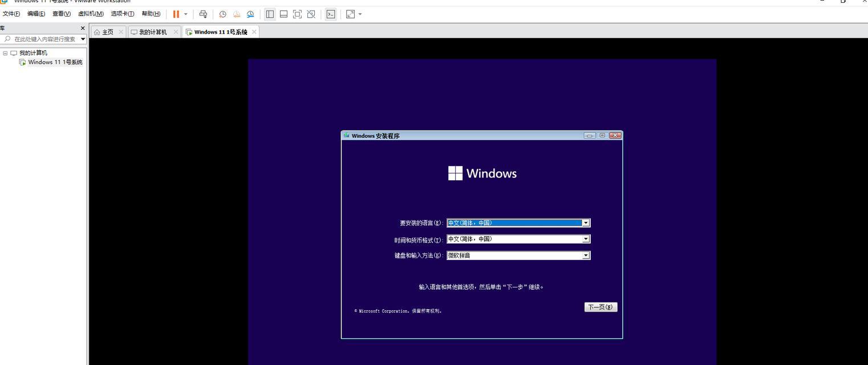Open the 时间和货币格式 dropdown

(x=518, y=239)
